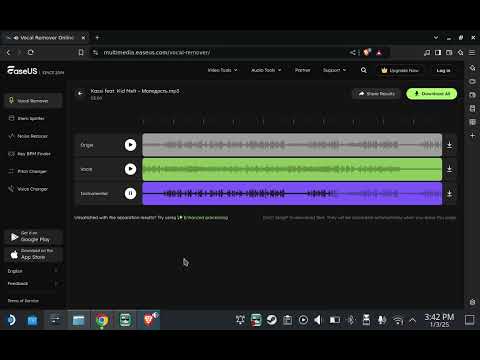Expand the Feedback item in the sidebar
480x360 pixels.
(33, 283)
